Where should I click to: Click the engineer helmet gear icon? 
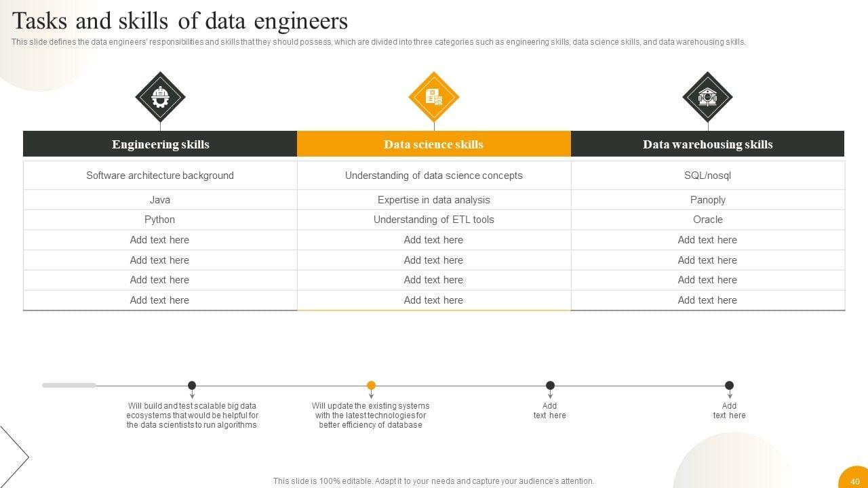160,97
